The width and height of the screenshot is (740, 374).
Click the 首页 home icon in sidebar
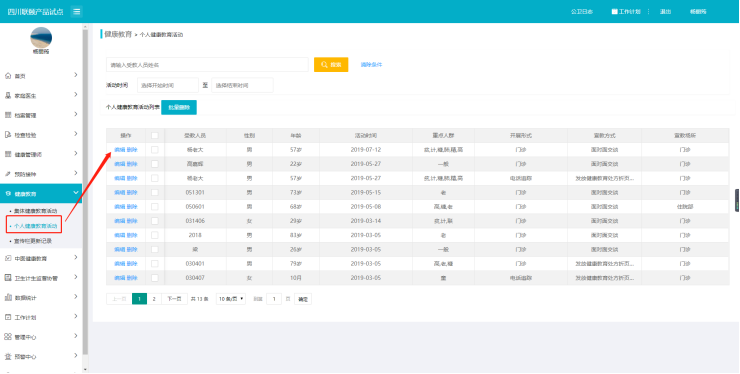pos(8,76)
